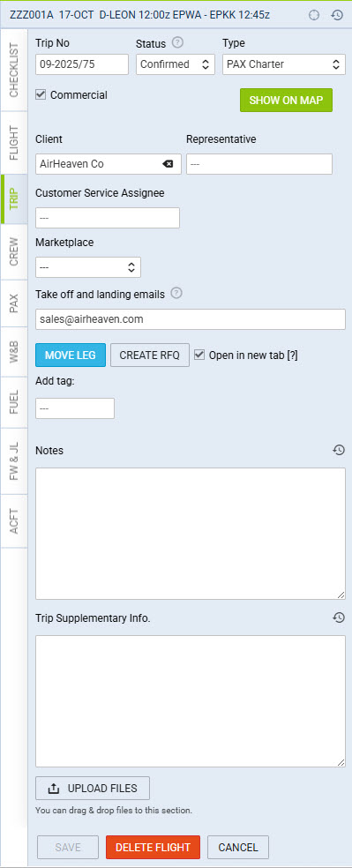Focus the Add tag input
The height and width of the screenshot is (868, 352).
[75, 408]
